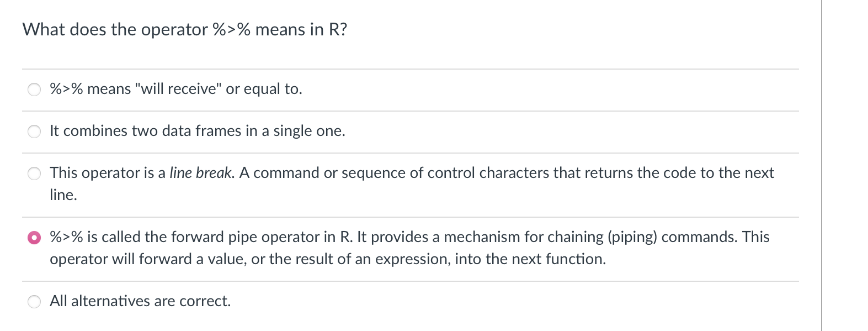
Task: Click the vertical divider at the right edge
Action: coord(821,166)
